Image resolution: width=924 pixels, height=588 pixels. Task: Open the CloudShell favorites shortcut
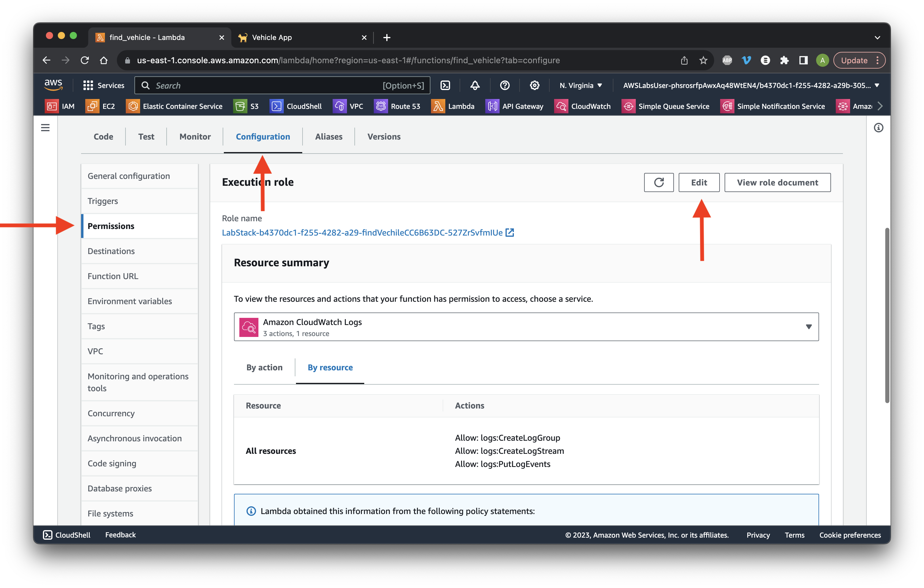click(x=296, y=106)
